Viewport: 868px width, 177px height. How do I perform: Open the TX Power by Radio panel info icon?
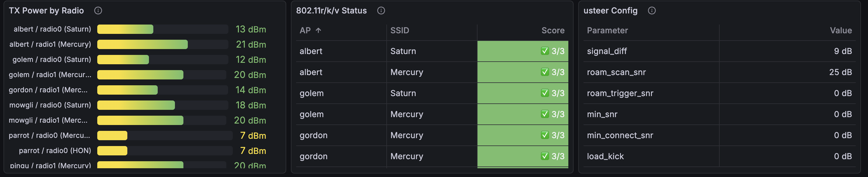pos(98,11)
